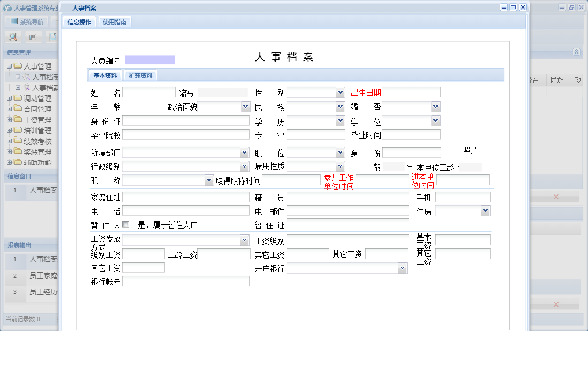Screen dimensions: 588x372
Task: Switch to the 使用指南 tab
Action: coord(116,22)
